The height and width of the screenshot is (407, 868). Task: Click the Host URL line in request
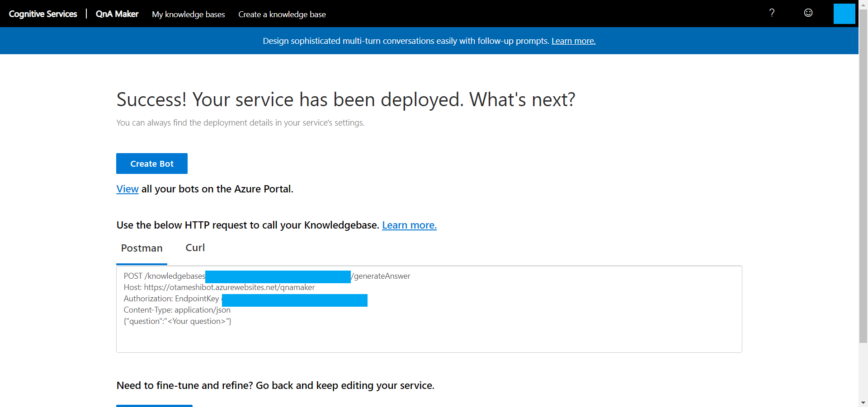pos(219,287)
